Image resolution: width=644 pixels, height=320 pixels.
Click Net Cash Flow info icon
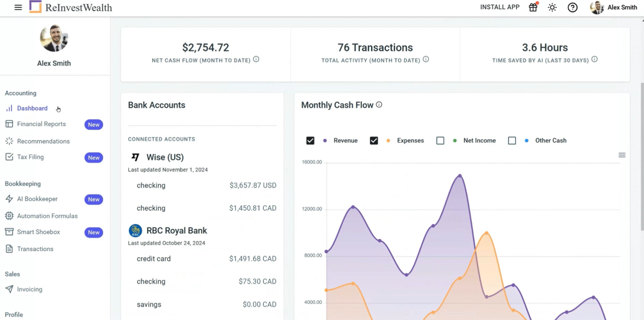point(256,59)
